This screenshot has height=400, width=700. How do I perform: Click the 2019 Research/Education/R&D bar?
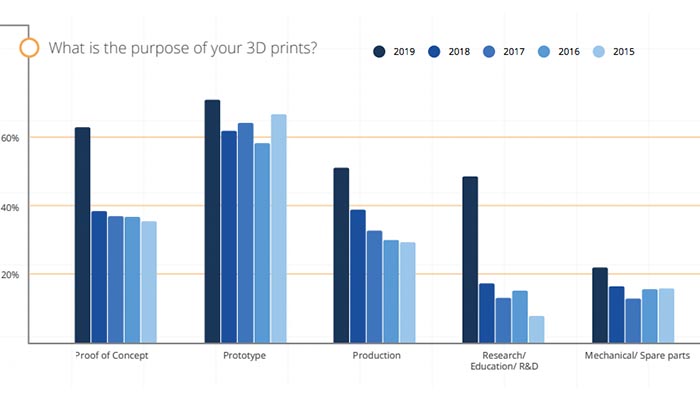point(470,259)
